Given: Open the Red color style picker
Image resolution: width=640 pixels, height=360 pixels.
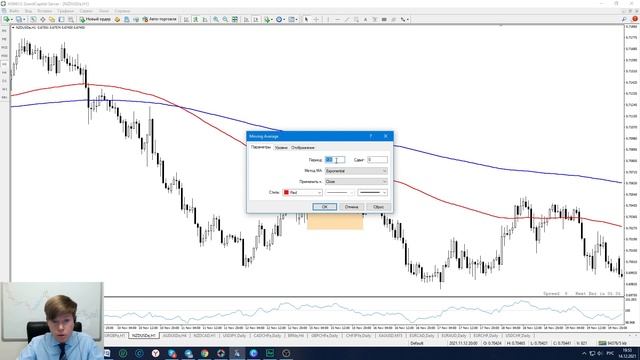Looking at the screenshot, I should [x=302, y=192].
